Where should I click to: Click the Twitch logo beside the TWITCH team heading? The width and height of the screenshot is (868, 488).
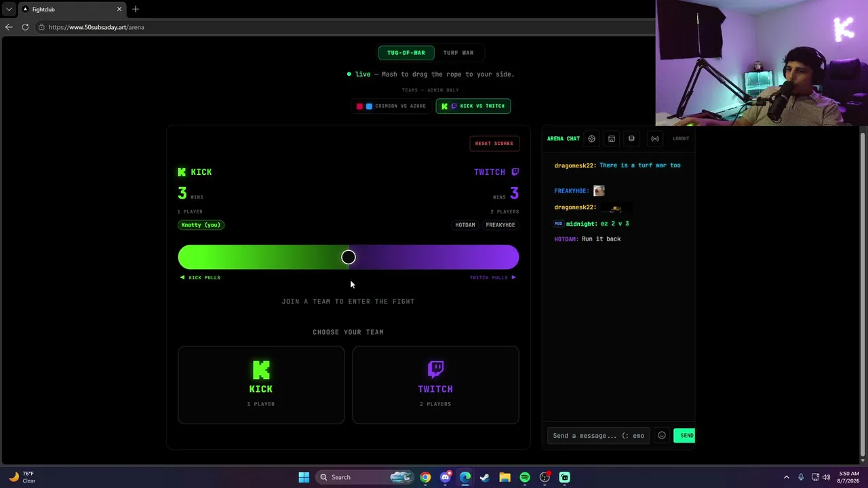click(515, 172)
